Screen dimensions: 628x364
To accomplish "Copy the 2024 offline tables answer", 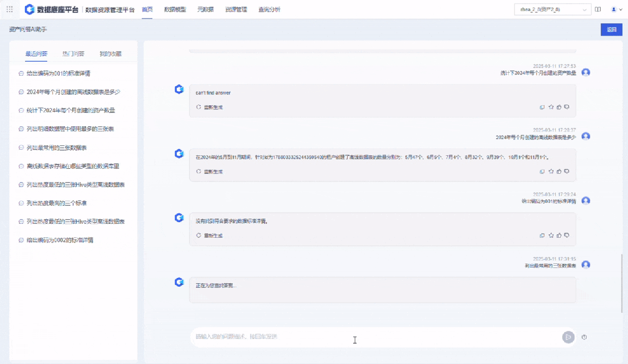I will click(x=542, y=172).
